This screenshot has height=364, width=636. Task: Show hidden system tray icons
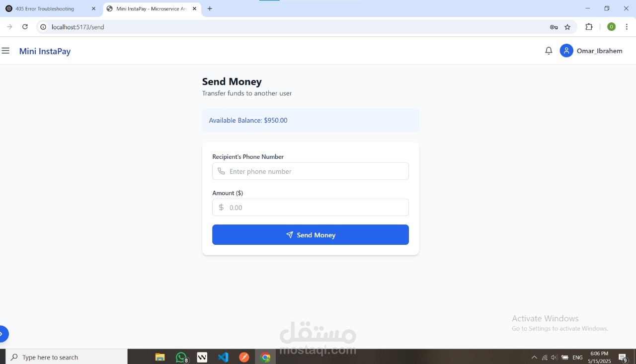pos(534,357)
